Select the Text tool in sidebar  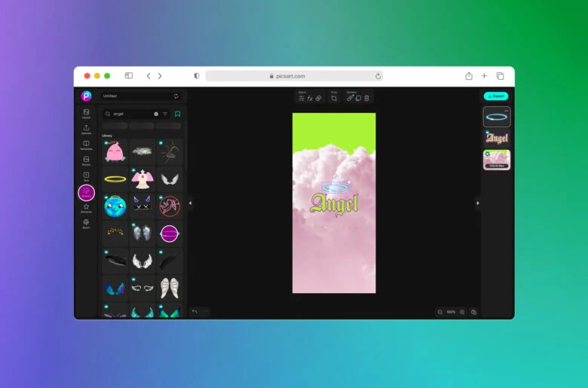86,176
